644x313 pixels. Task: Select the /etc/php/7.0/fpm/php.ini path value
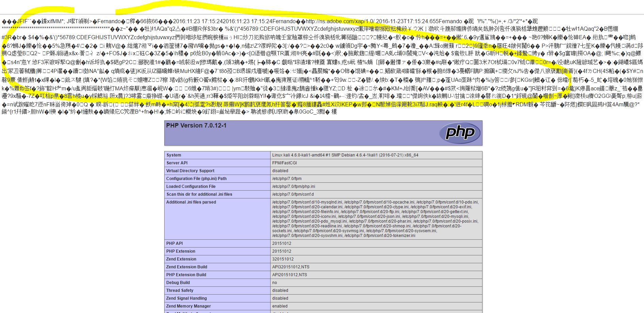(x=293, y=187)
